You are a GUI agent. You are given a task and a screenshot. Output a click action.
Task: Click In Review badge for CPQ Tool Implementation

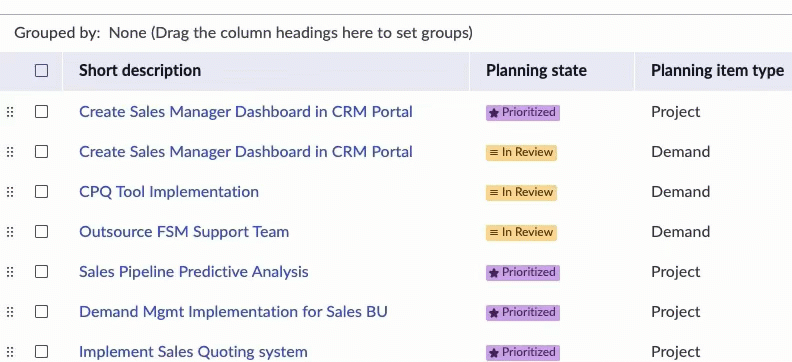tap(521, 192)
